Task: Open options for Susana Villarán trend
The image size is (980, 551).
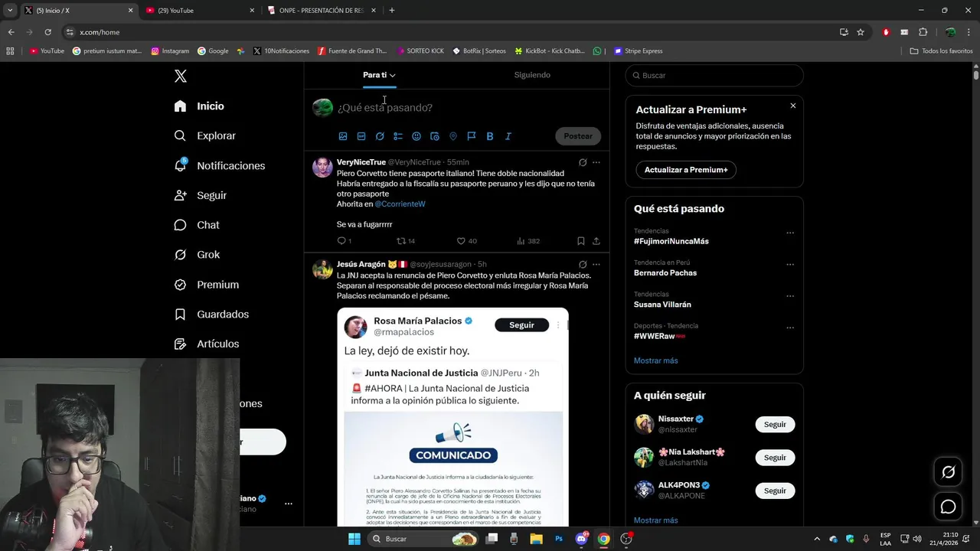Action: click(x=790, y=296)
